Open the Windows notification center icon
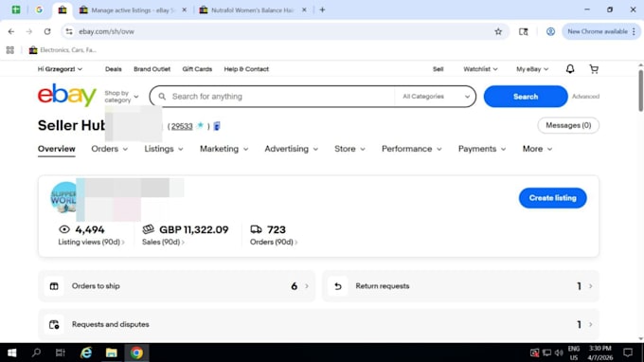 [x=628, y=353]
